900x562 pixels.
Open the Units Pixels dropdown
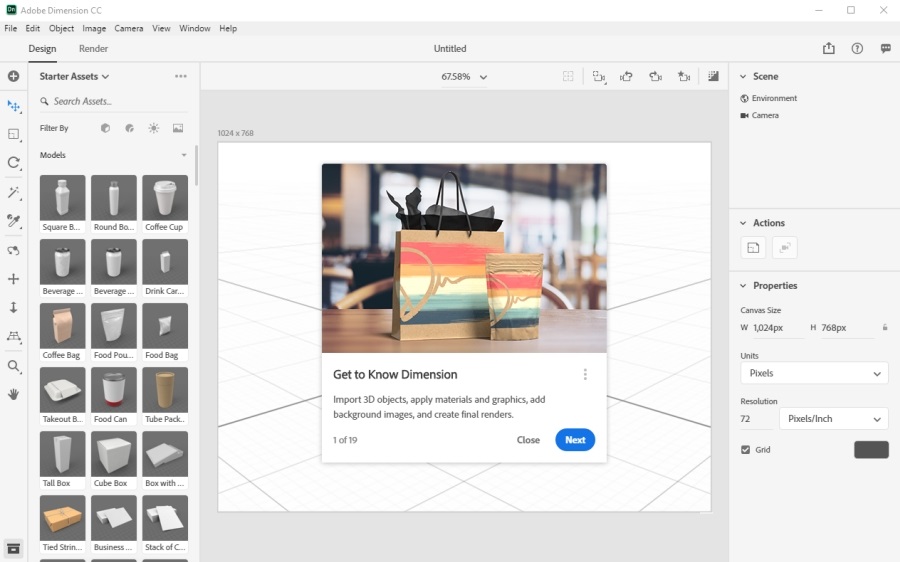[x=814, y=373]
